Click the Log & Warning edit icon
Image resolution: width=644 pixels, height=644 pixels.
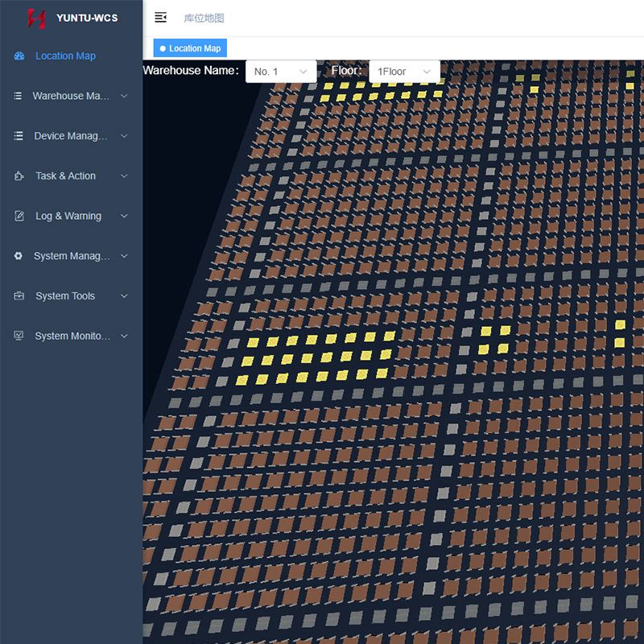click(x=19, y=216)
